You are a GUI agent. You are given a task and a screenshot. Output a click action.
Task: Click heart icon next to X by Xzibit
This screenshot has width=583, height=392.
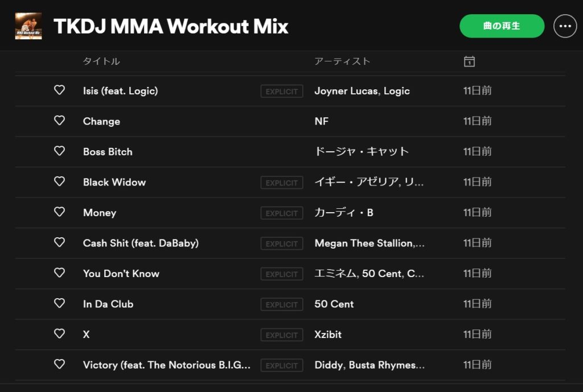[59, 334]
